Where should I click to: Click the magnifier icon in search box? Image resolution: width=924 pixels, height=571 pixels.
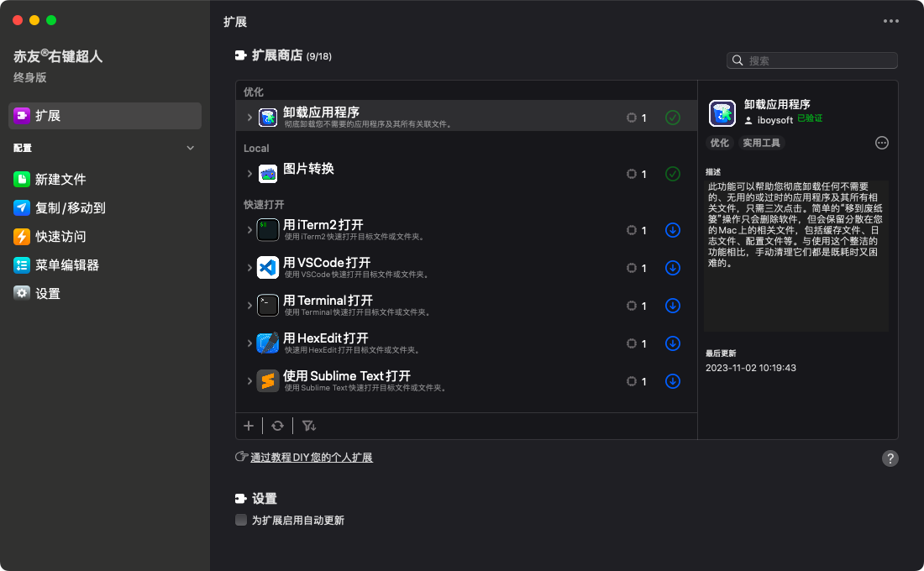pos(738,60)
